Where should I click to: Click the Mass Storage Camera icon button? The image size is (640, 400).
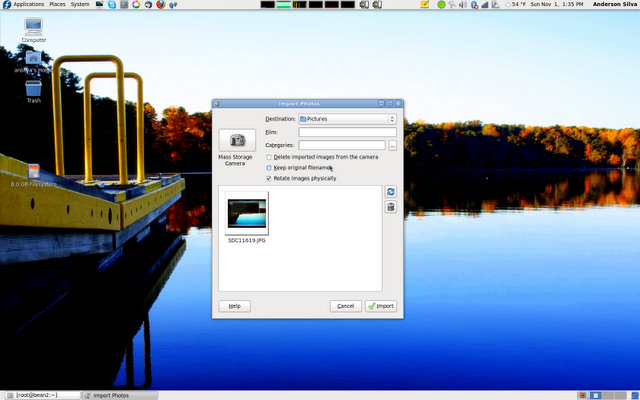(237, 141)
